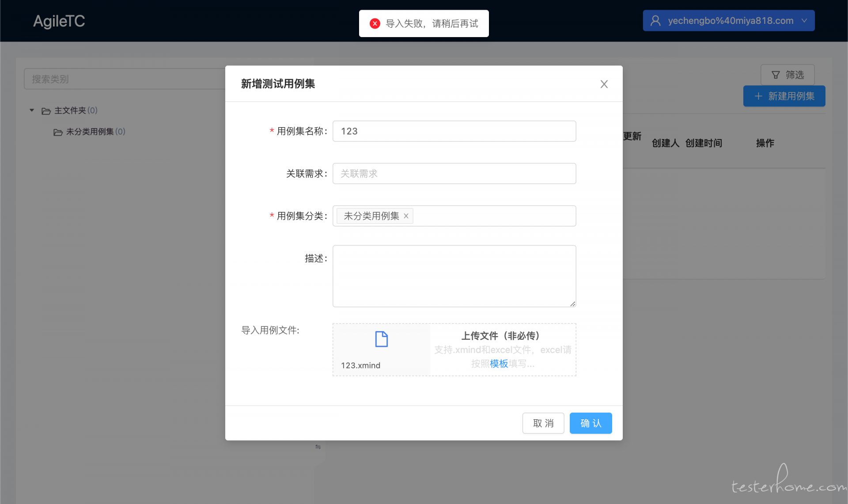Viewport: 848px width, 504px height.
Task: Click the 导入失败 error message text
Action: (432, 23)
